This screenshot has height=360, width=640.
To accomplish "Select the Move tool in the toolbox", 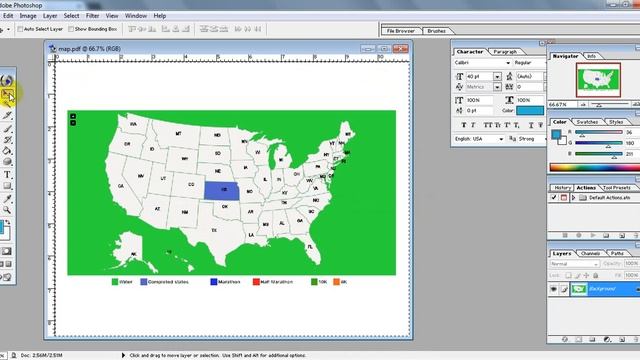I will (7, 95).
